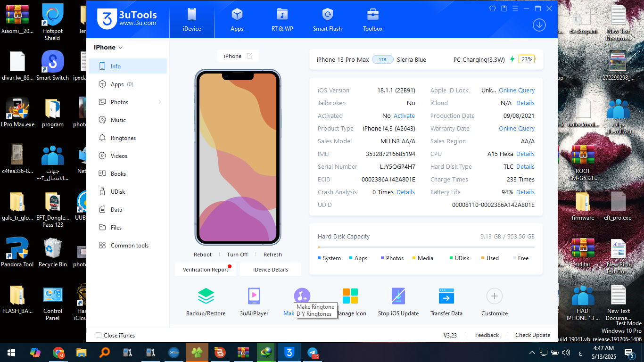Select Apps (0) in the sidebar
644x362 pixels.
[x=128, y=84]
